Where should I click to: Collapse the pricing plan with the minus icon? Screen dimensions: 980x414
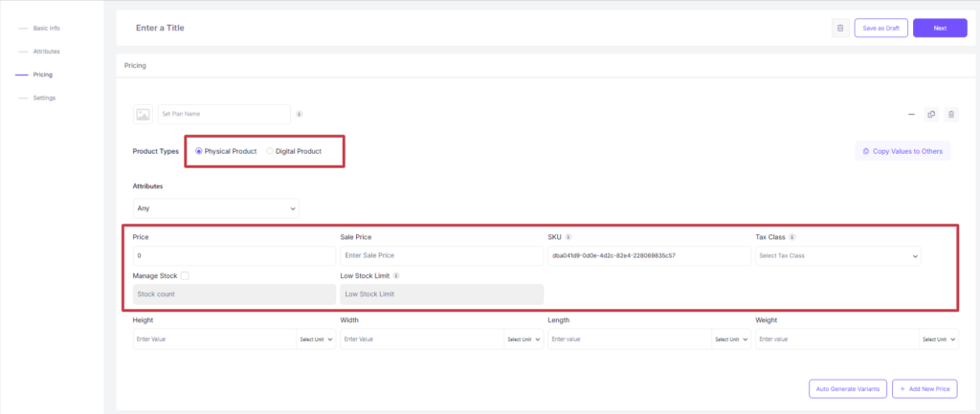point(911,115)
